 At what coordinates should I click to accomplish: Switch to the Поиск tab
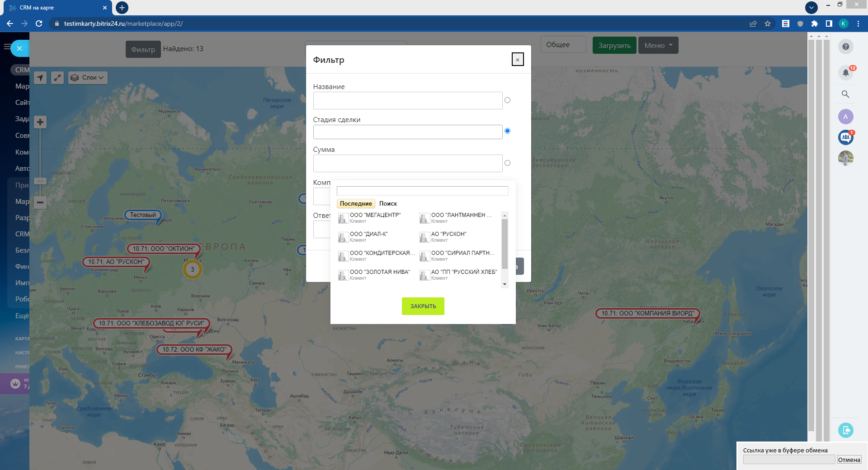388,204
